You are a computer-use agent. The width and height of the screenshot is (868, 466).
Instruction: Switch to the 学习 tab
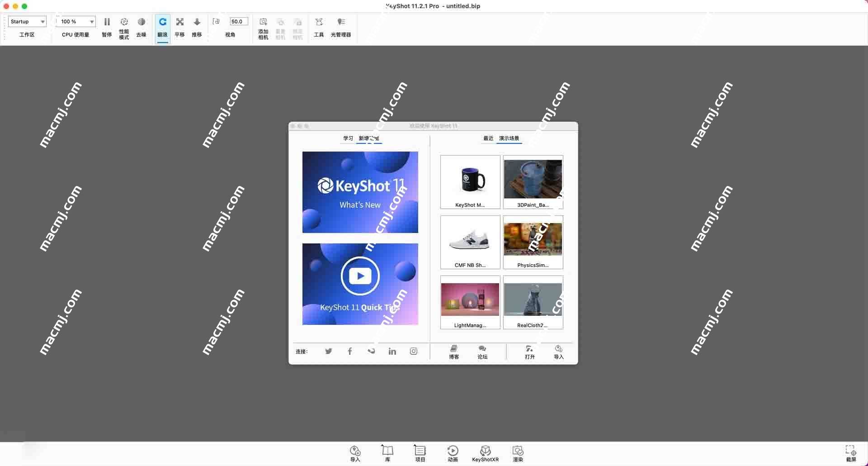click(348, 138)
